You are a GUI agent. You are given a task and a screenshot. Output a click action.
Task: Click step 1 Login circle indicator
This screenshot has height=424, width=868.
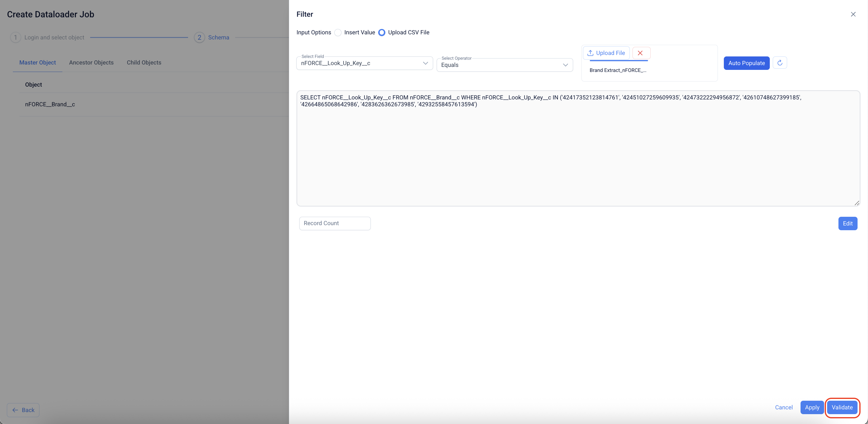(16, 37)
